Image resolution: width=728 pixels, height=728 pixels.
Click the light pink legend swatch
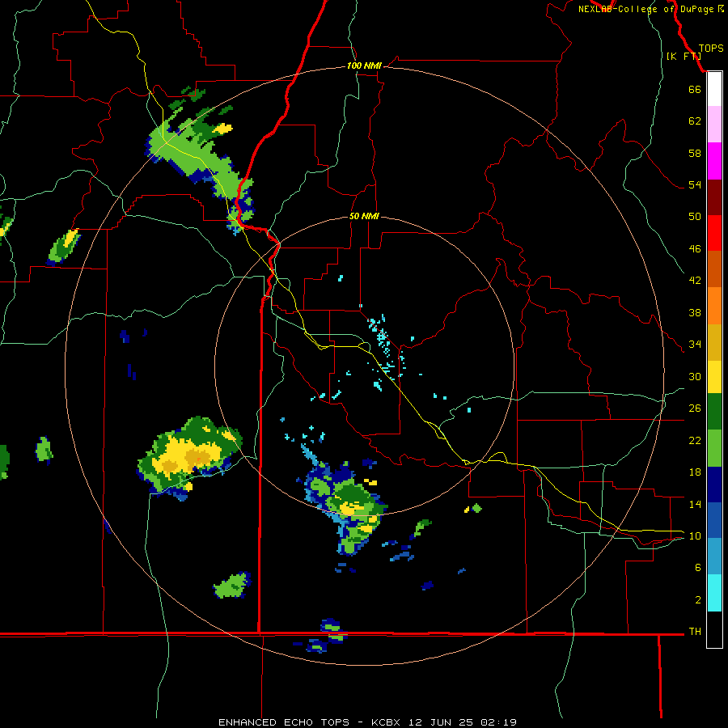click(714, 125)
